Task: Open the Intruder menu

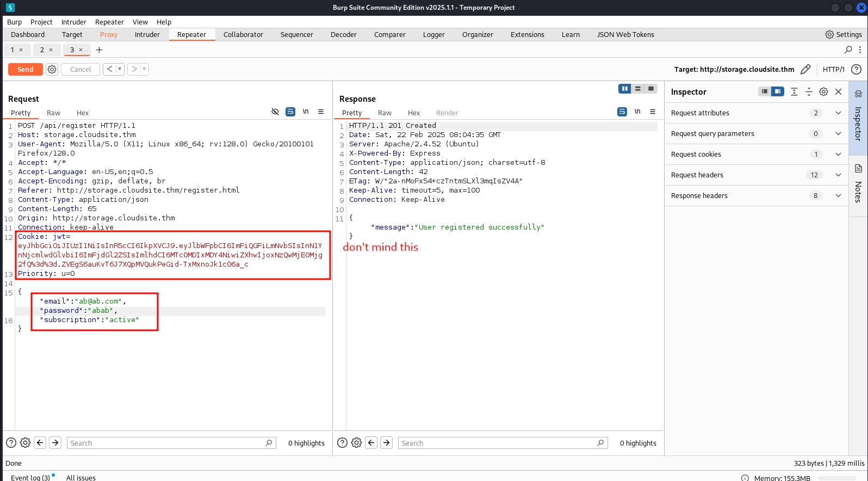Action: coord(73,22)
